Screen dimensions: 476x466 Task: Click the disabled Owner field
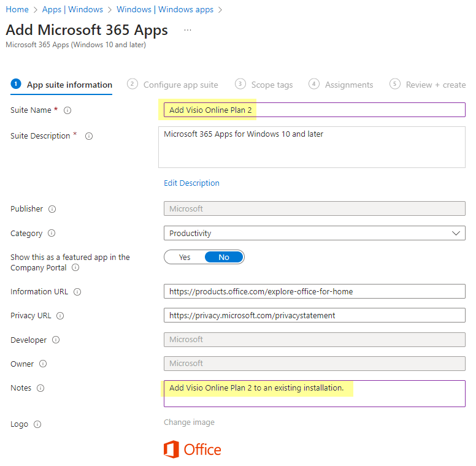coord(315,364)
